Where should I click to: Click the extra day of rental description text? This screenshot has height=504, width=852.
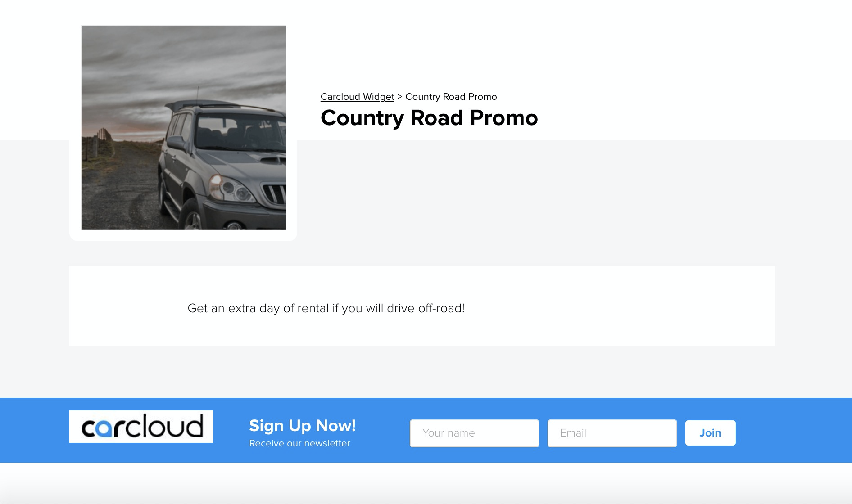[326, 308]
